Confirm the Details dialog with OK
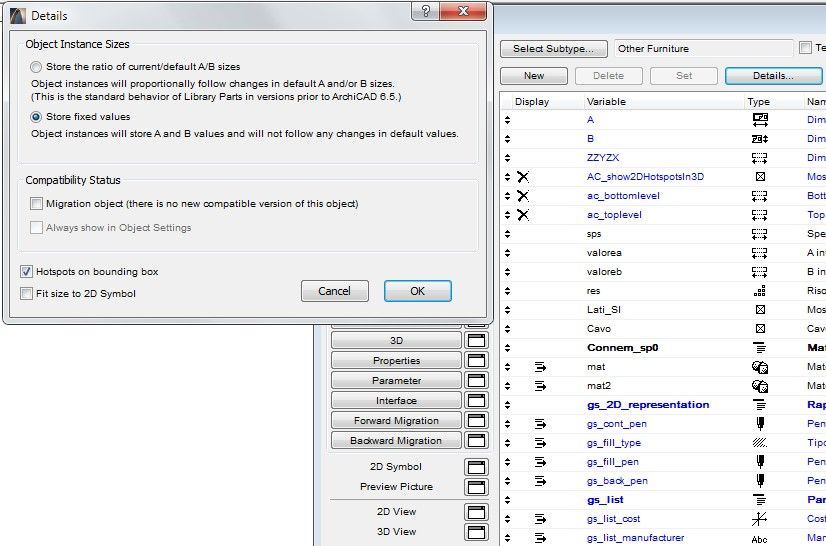Screen dimensions: 826x546 pos(417,291)
